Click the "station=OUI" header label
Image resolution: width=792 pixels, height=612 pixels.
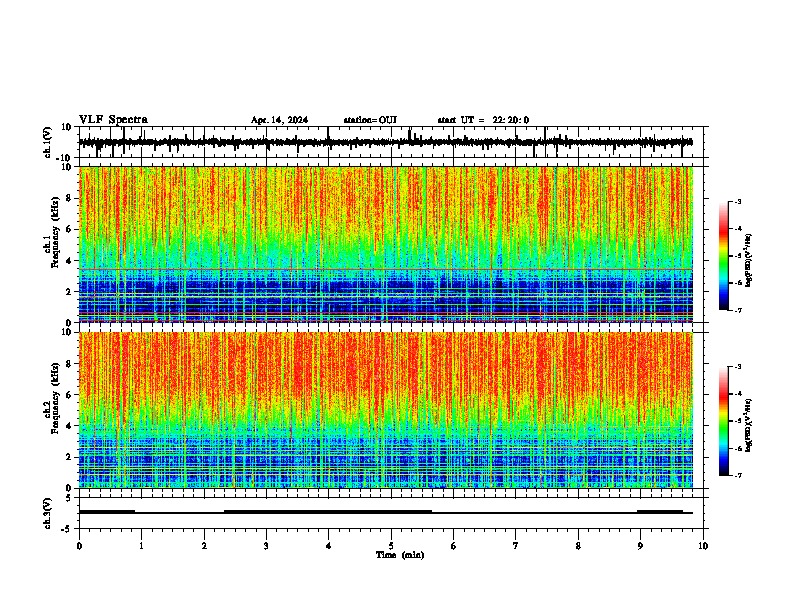pyautogui.click(x=370, y=120)
